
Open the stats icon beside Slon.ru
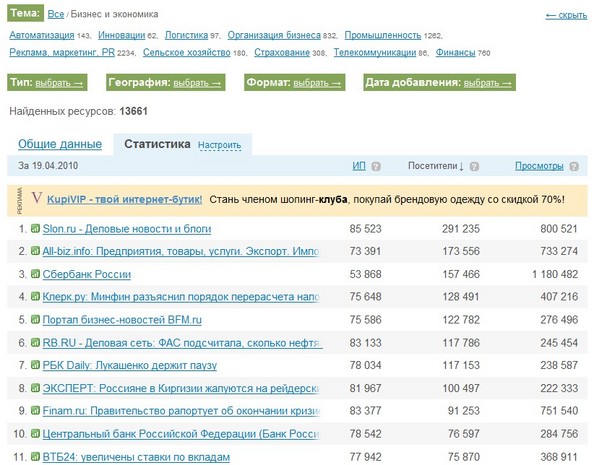(x=35, y=228)
